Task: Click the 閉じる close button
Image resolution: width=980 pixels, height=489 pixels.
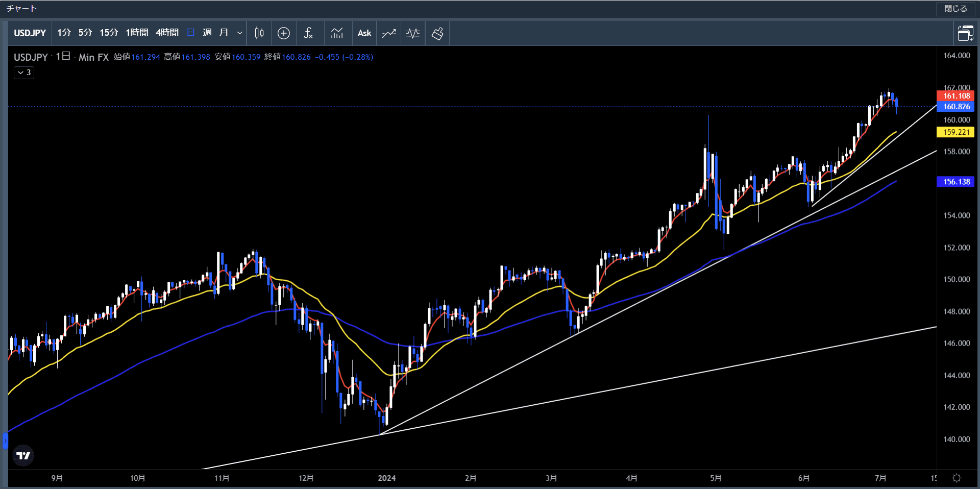Action: pyautogui.click(x=955, y=9)
